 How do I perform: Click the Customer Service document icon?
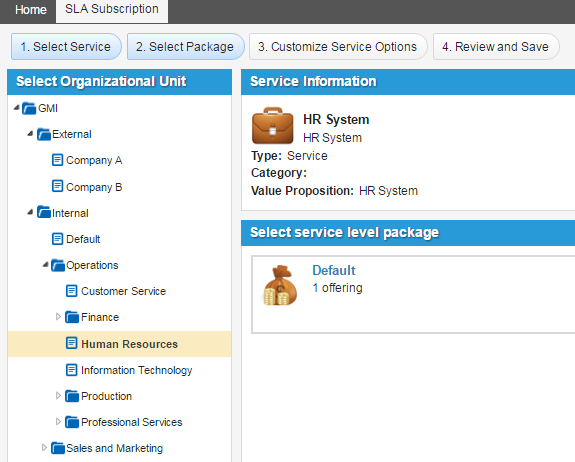72,291
